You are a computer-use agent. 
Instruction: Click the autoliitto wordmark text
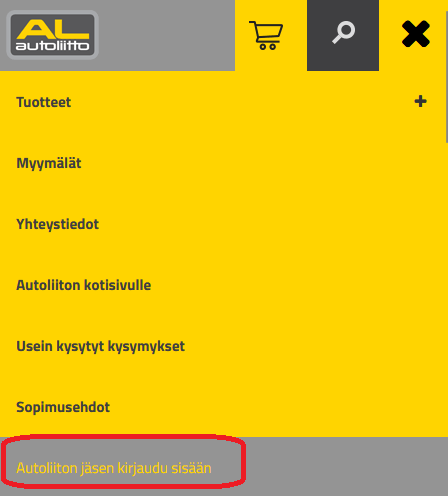coord(52,46)
